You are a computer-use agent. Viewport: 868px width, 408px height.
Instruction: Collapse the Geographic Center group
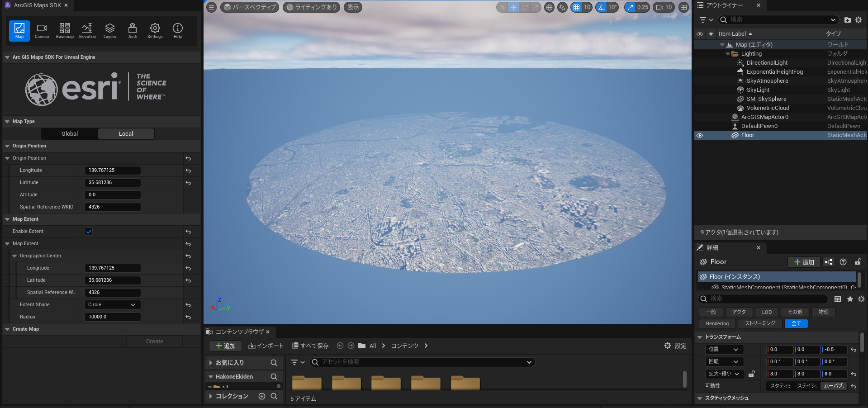(x=14, y=256)
